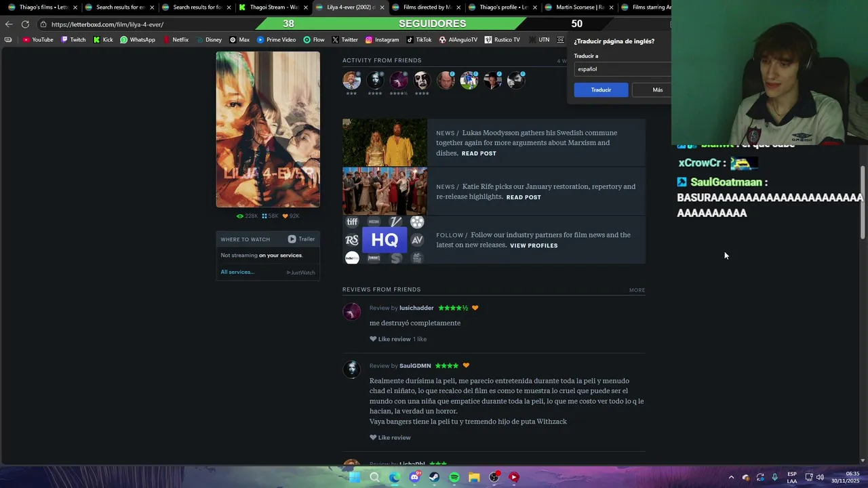Image resolution: width=868 pixels, height=488 pixels.
Task: Go back with the browser back arrow
Action: (9, 24)
